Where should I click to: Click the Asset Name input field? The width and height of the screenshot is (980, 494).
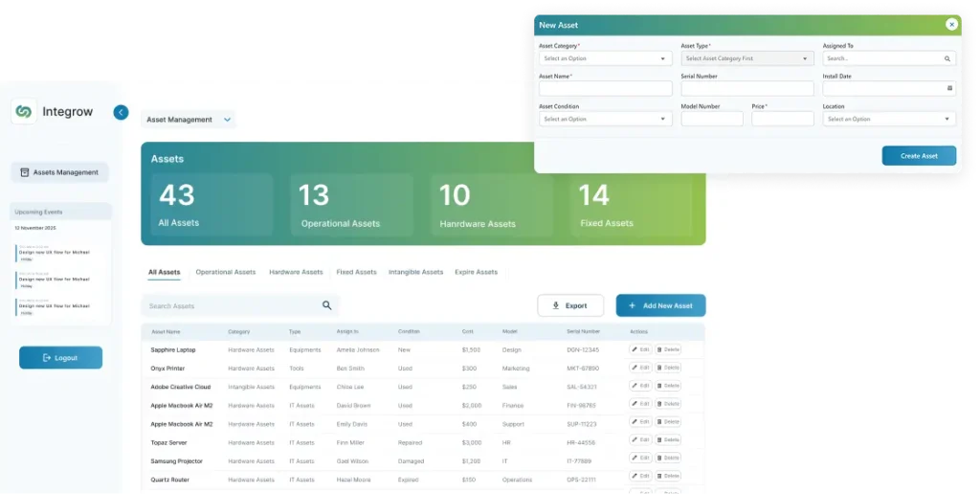pos(605,88)
